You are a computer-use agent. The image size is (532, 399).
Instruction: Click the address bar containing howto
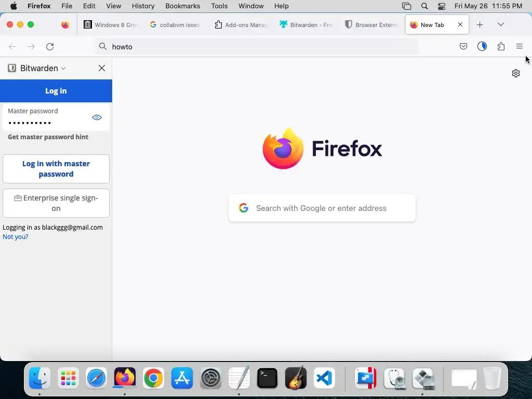point(257,46)
